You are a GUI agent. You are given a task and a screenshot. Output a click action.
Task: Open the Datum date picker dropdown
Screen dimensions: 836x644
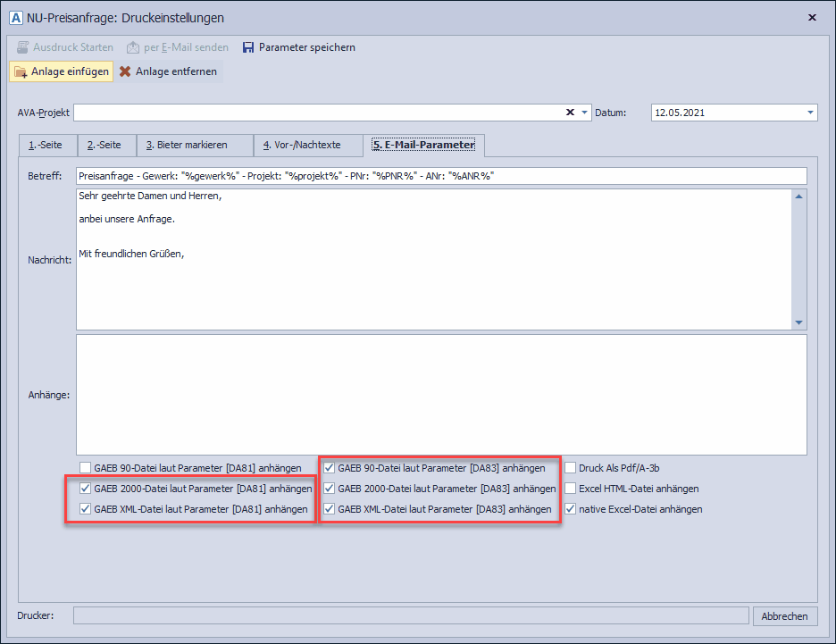(x=810, y=113)
